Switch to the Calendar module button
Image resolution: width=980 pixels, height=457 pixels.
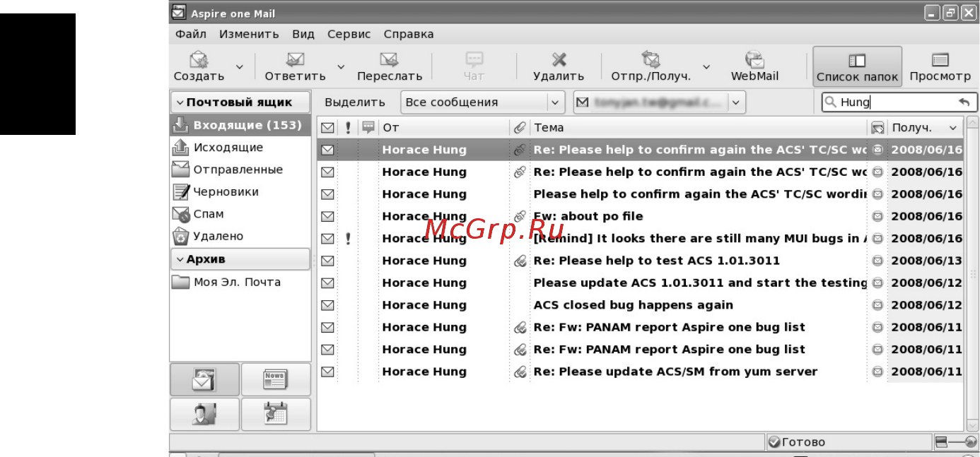(x=275, y=414)
